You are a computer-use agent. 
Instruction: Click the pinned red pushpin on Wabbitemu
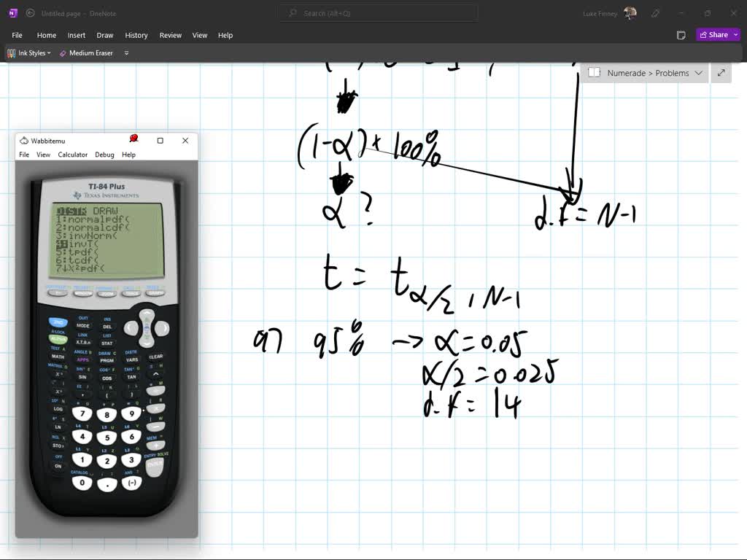pyautogui.click(x=133, y=138)
